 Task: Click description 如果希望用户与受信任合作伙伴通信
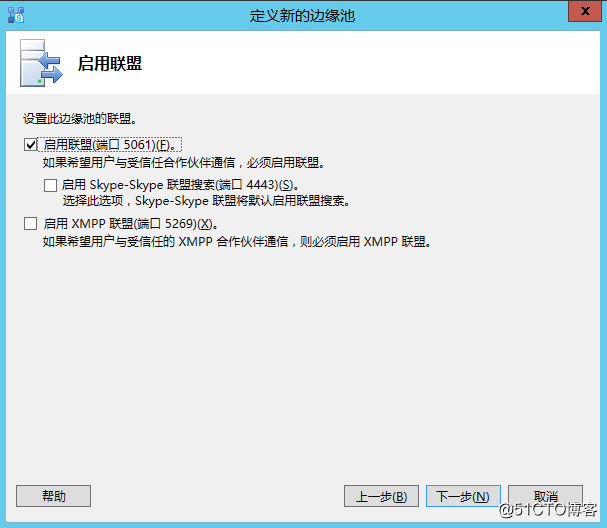pos(183,163)
